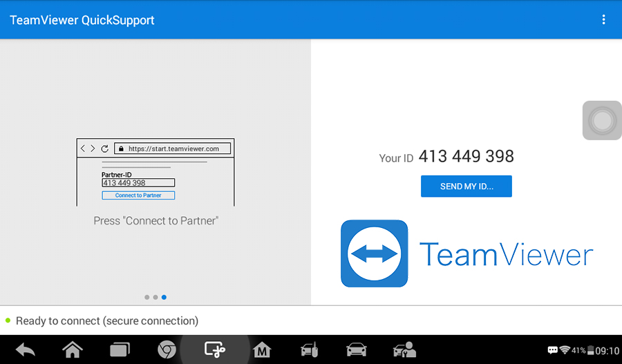The width and height of the screenshot is (622, 364).
Task: Tap the car front view icon
Action: click(x=356, y=350)
